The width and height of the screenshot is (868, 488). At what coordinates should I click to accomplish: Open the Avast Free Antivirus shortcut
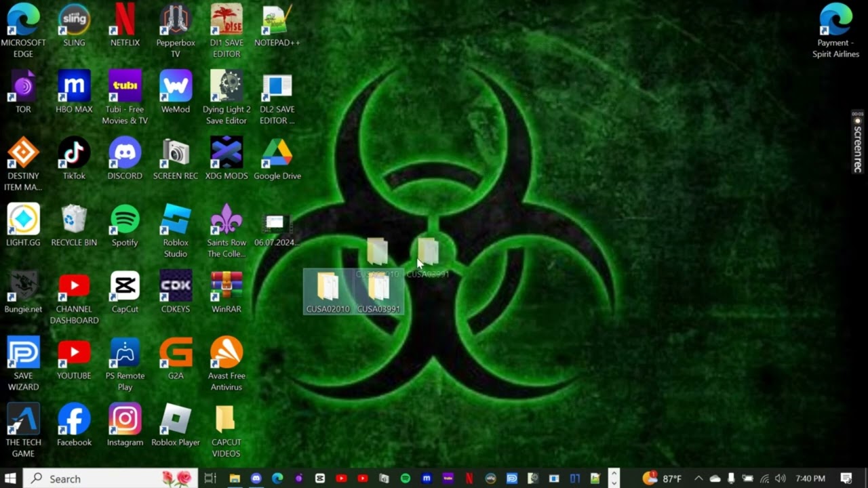(226, 364)
